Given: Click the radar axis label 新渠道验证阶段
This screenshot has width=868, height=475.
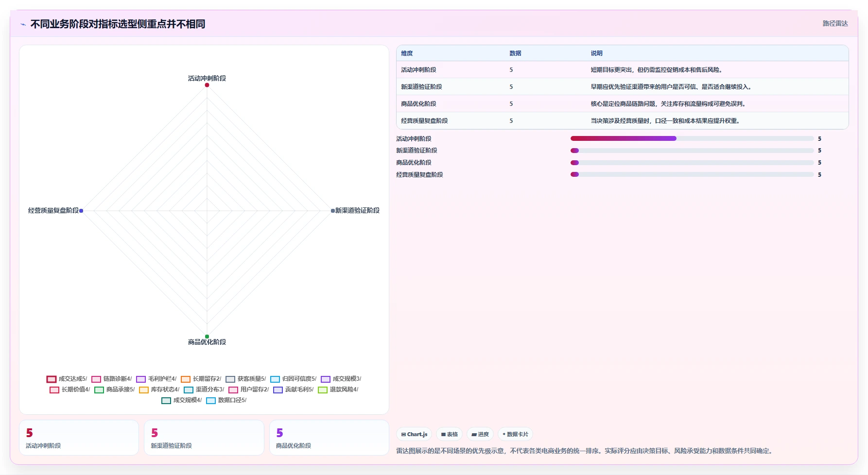Looking at the screenshot, I should pyautogui.click(x=357, y=210).
